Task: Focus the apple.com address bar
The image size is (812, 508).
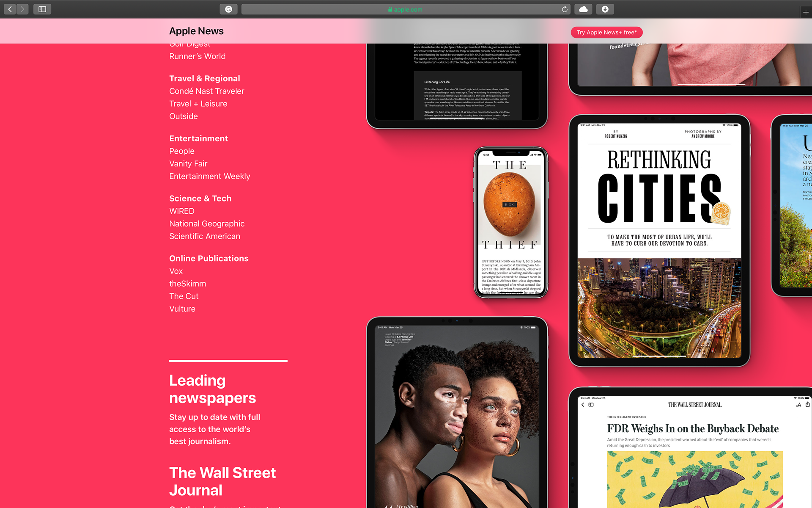Action: [x=406, y=9]
